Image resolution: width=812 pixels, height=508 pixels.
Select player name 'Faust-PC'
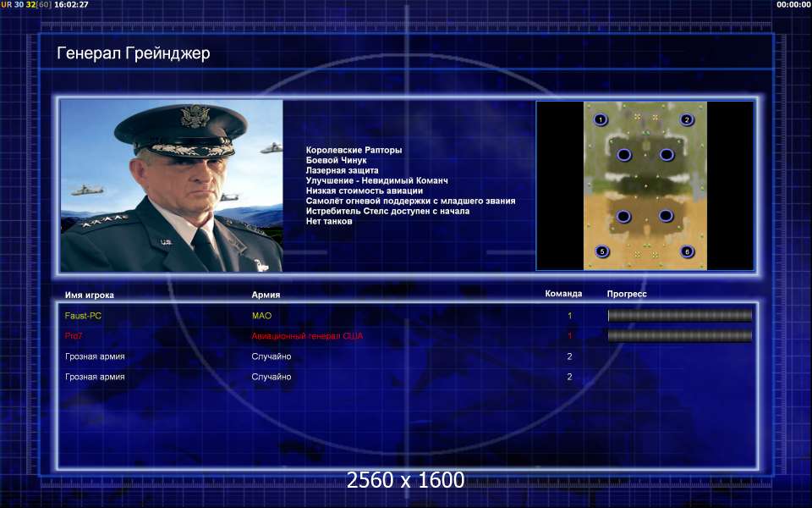pyautogui.click(x=83, y=315)
